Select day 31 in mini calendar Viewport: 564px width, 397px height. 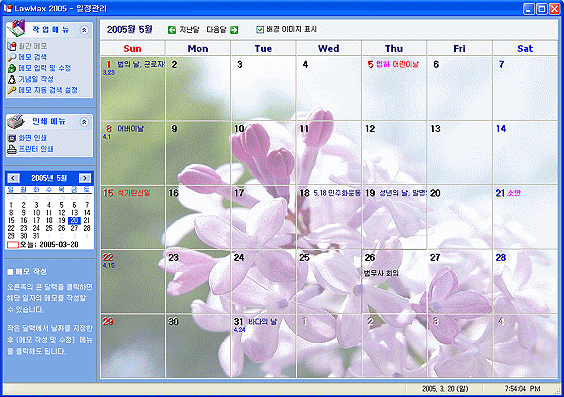[x=36, y=236]
